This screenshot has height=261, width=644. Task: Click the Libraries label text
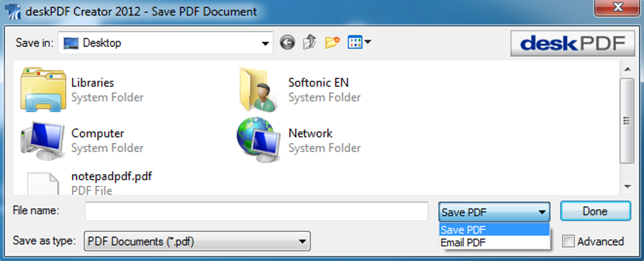[92, 83]
